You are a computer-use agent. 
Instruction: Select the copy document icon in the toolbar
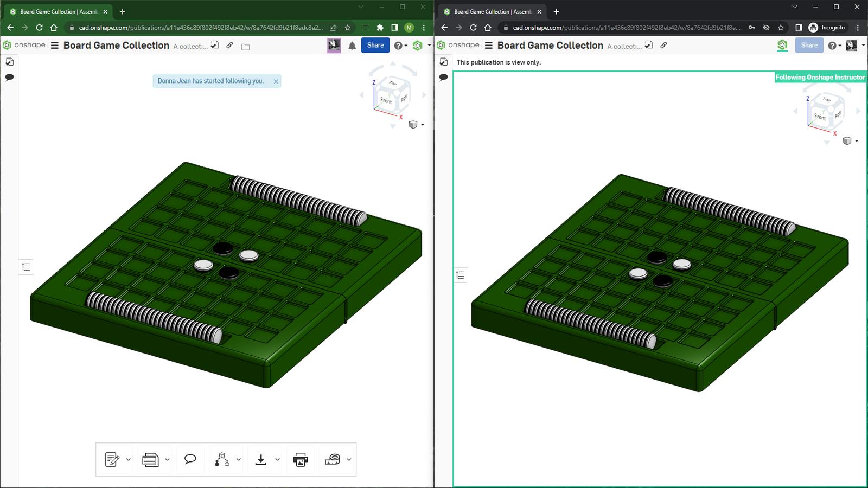pyautogui.click(x=151, y=459)
